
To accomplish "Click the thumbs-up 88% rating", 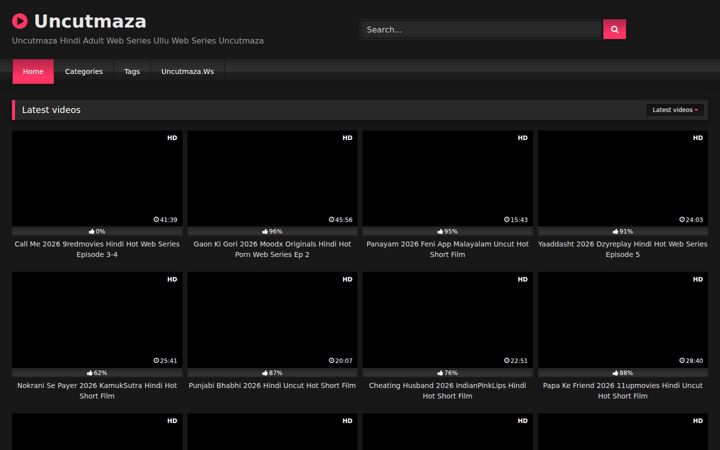I will pyautogui.click(x=623, y=373).
